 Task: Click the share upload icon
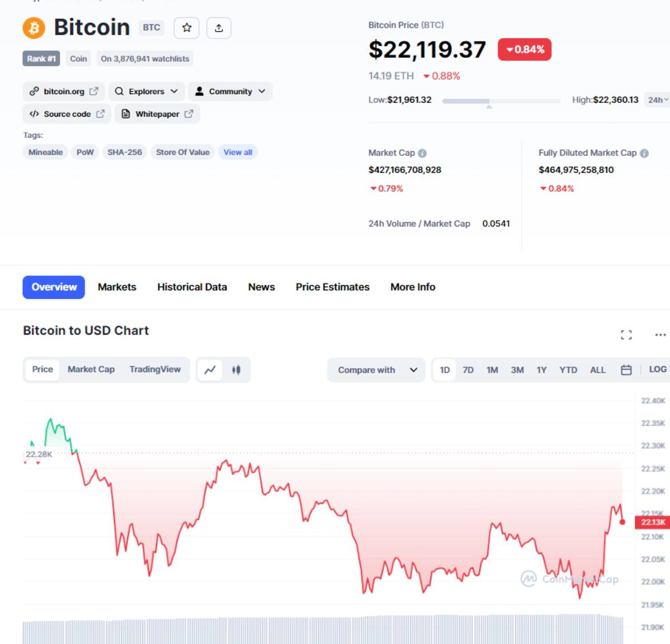tap(219, 28)
